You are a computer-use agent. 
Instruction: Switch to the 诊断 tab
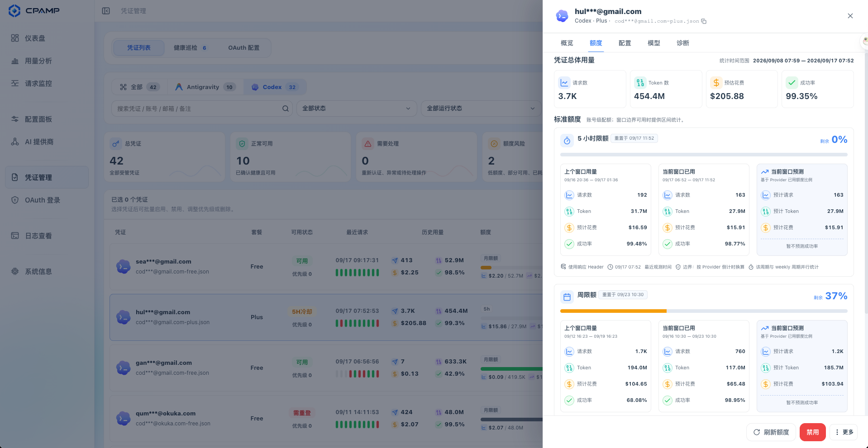(x=683, y=43)
